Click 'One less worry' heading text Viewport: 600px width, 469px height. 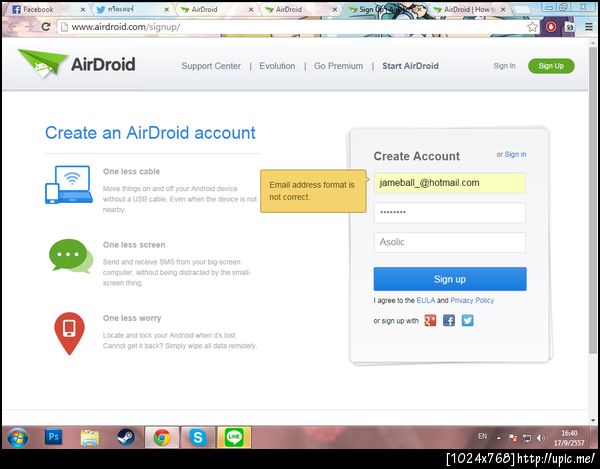132,318
